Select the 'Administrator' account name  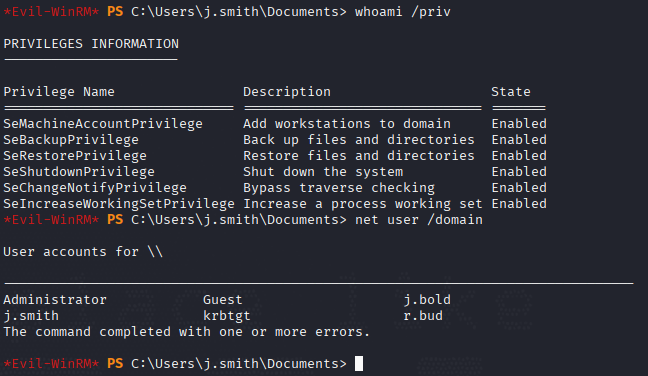[55, 300]
